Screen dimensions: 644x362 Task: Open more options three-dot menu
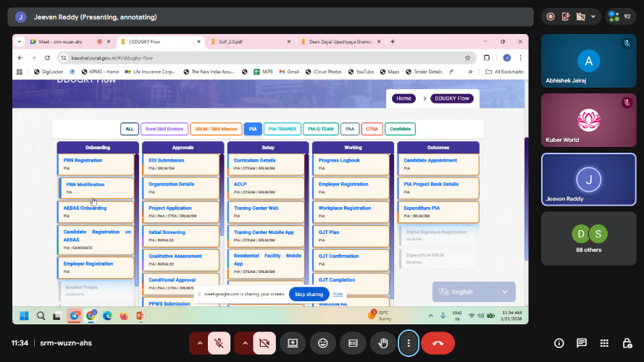click(409, 342)
